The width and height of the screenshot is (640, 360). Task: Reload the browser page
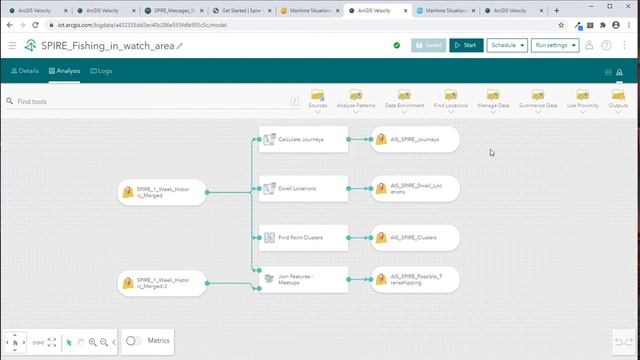(36, 25)
